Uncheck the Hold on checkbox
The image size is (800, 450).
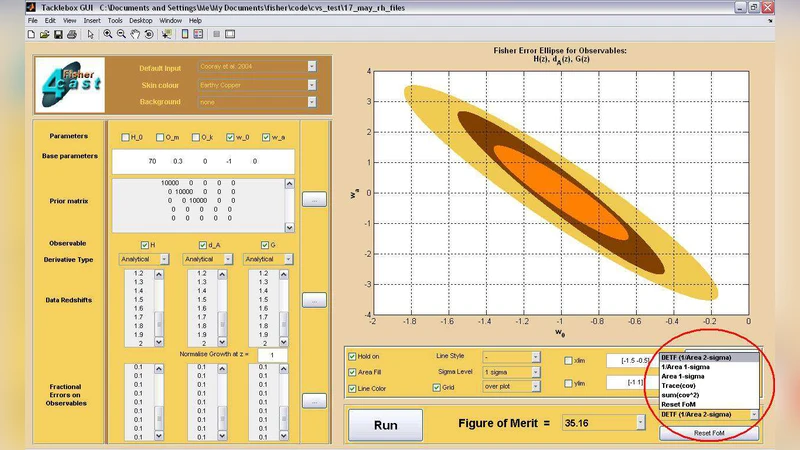tap(352, 356)
